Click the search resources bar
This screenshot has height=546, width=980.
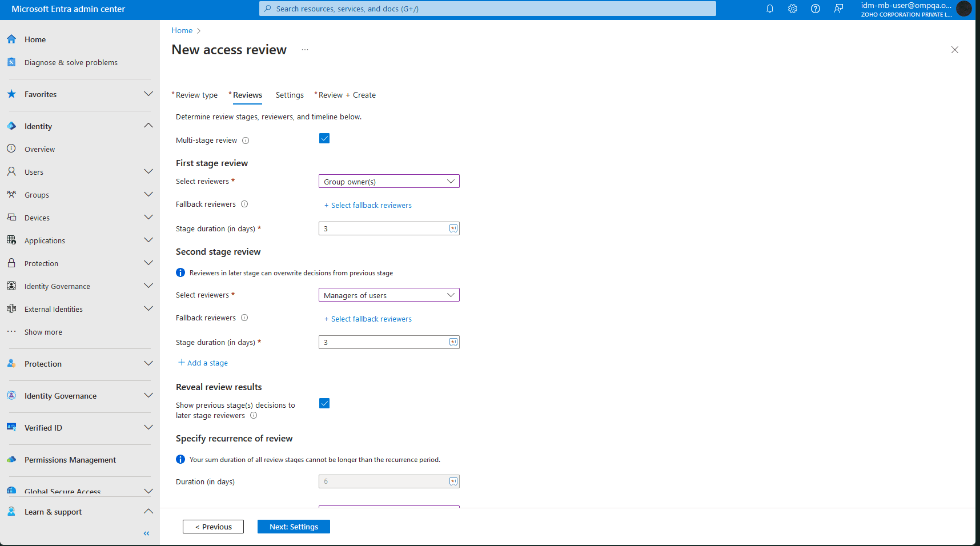(x=488, y=9)
